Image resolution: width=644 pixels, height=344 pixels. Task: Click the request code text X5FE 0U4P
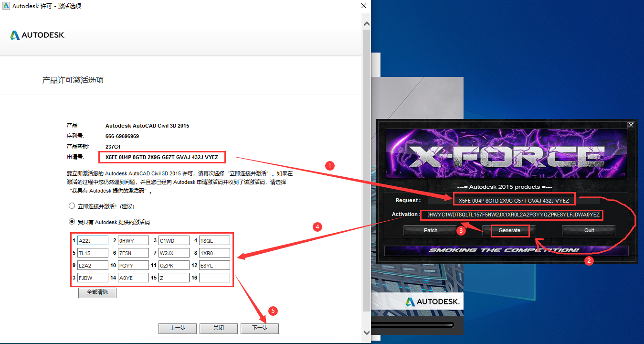tap(162, 157)
